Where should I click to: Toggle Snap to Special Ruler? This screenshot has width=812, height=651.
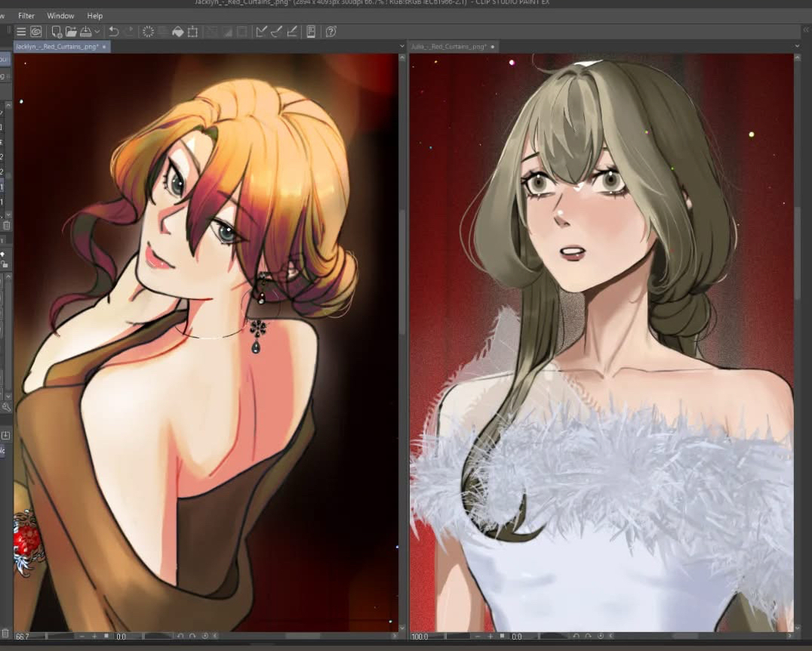[276, 32]
